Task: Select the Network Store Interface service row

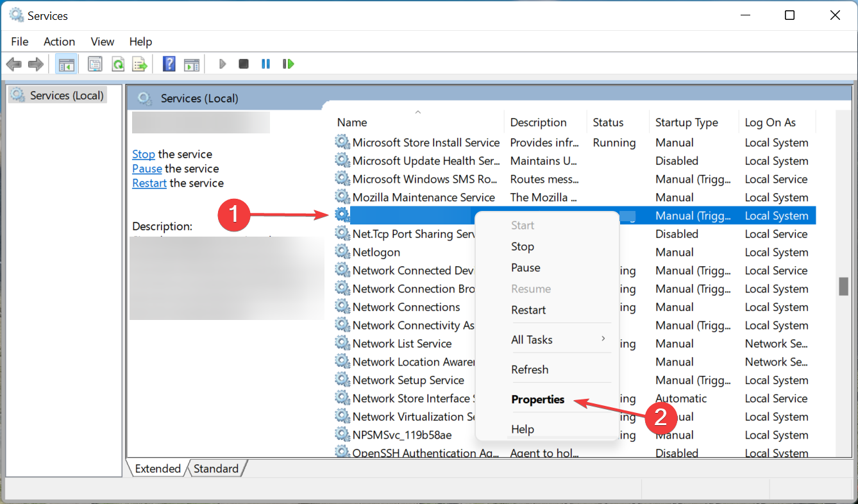Action: click(575, 398)
